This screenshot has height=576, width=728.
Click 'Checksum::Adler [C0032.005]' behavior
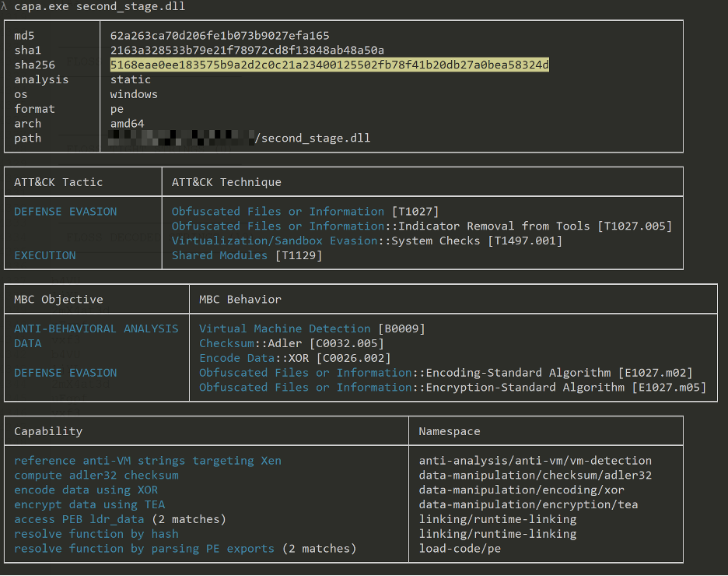(x=292, y=343)
